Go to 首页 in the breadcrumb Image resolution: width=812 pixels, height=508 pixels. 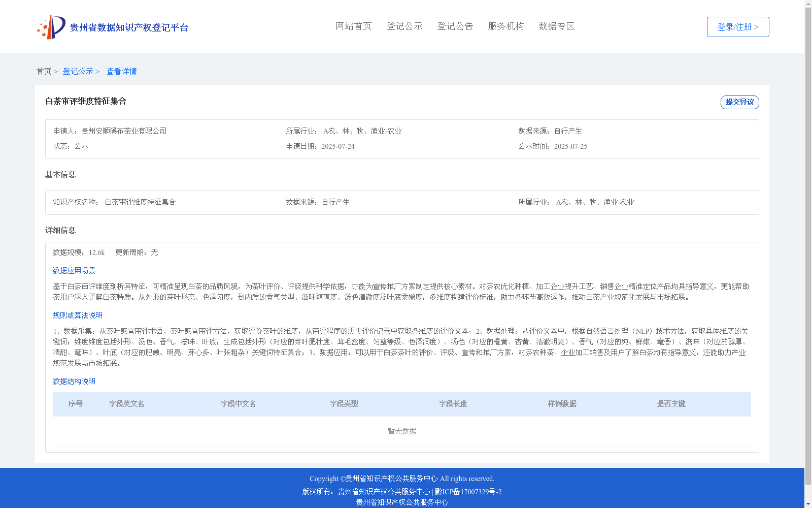coord(44,72)
